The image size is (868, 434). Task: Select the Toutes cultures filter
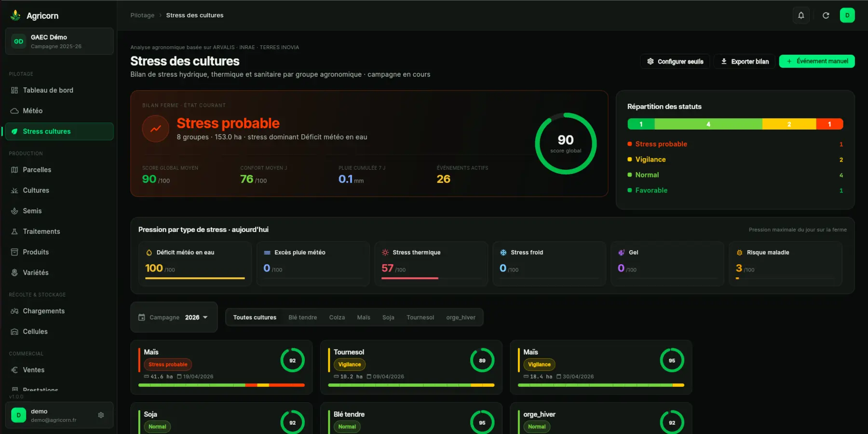point(255,317)
